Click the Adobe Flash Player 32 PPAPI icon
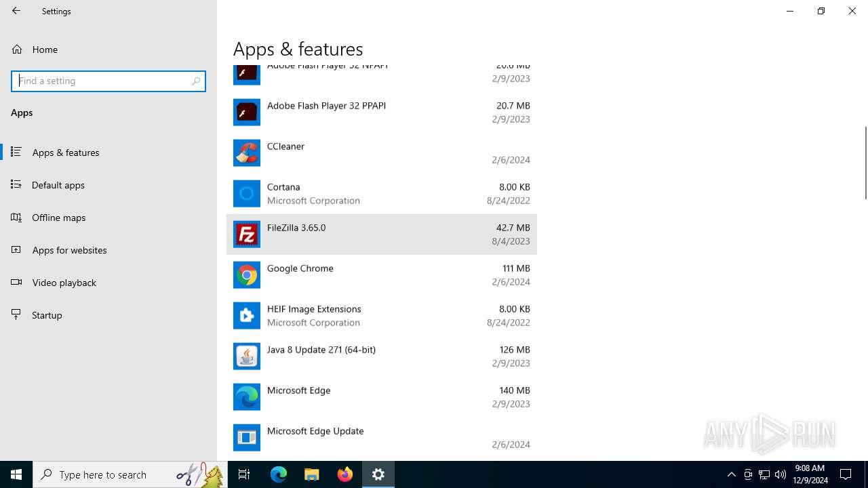 pyautogui.click(x=247, y=113)
